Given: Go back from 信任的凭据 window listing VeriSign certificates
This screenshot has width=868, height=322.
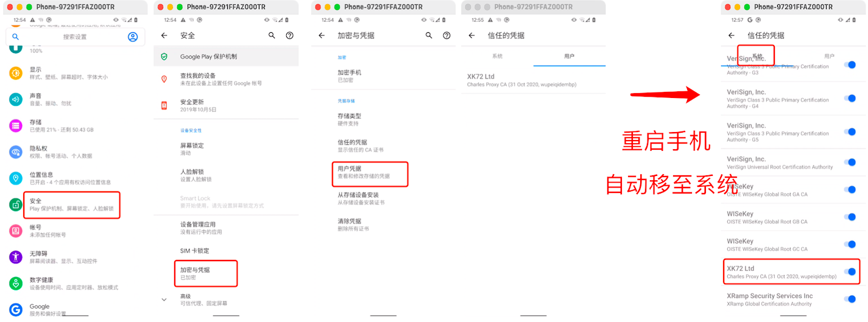Looking at the screenshot, I should [x=732, y=35].
